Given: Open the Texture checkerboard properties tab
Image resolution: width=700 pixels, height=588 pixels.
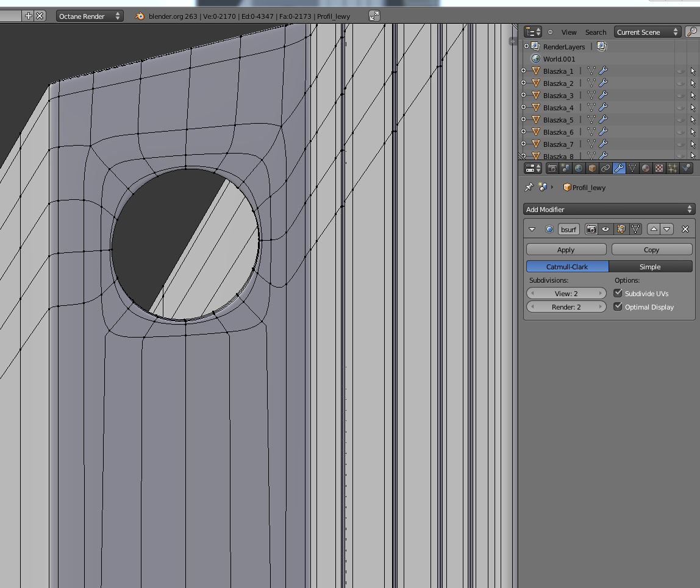Looking at the screenshot, I should pyautogui.click(x=659, y=168).
